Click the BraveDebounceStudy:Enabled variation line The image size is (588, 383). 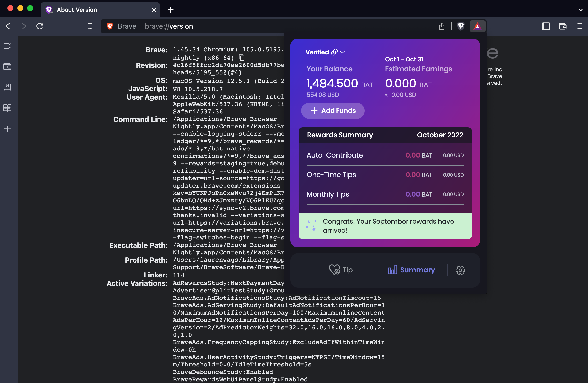tap(223, 372)
